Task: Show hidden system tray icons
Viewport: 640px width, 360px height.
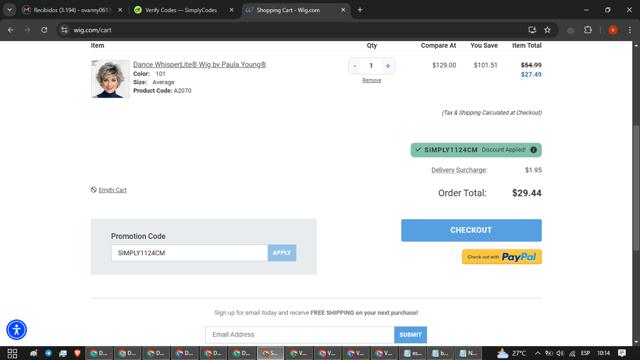Action: coord(538,353)
